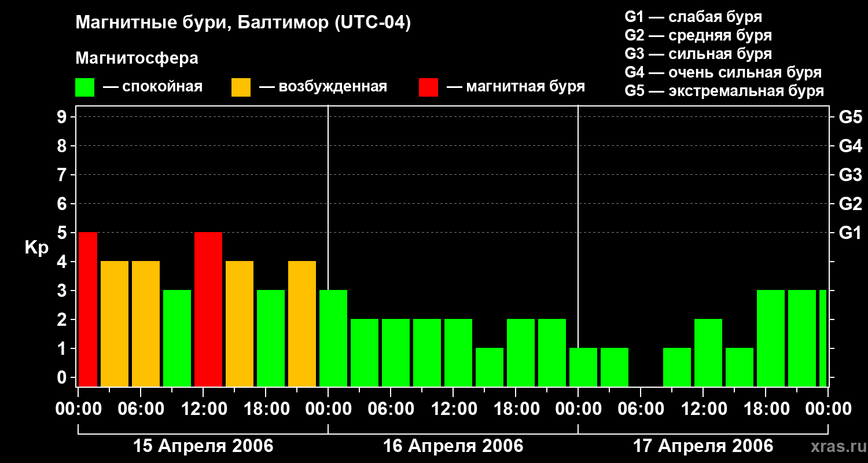Screen dimensions: 868x463
Task: Click the right-axis 'G2' level label
Action: tap(850, 204)
